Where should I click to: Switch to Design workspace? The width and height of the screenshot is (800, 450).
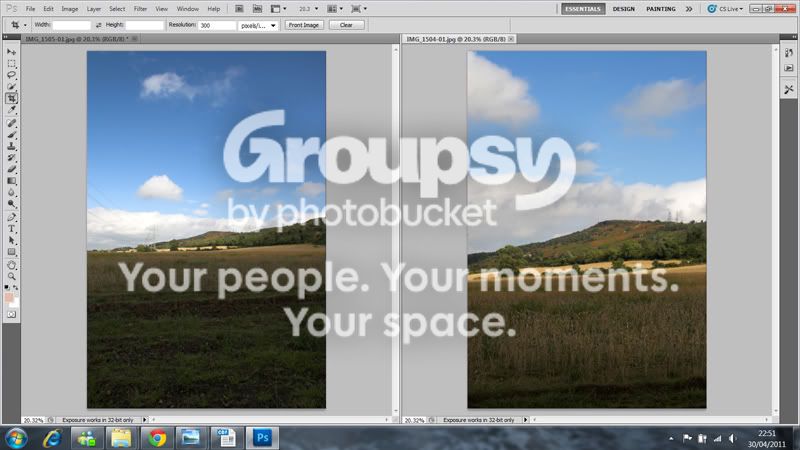tap(623, 9)
